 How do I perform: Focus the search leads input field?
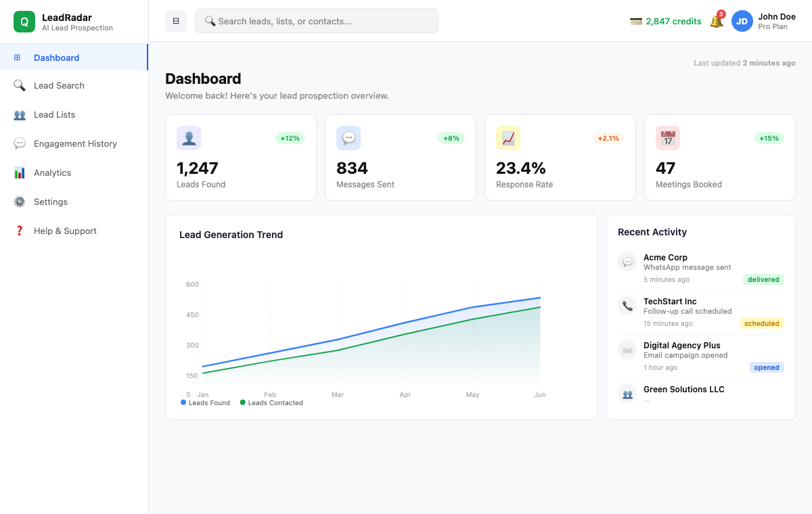[x=317, y=21]
